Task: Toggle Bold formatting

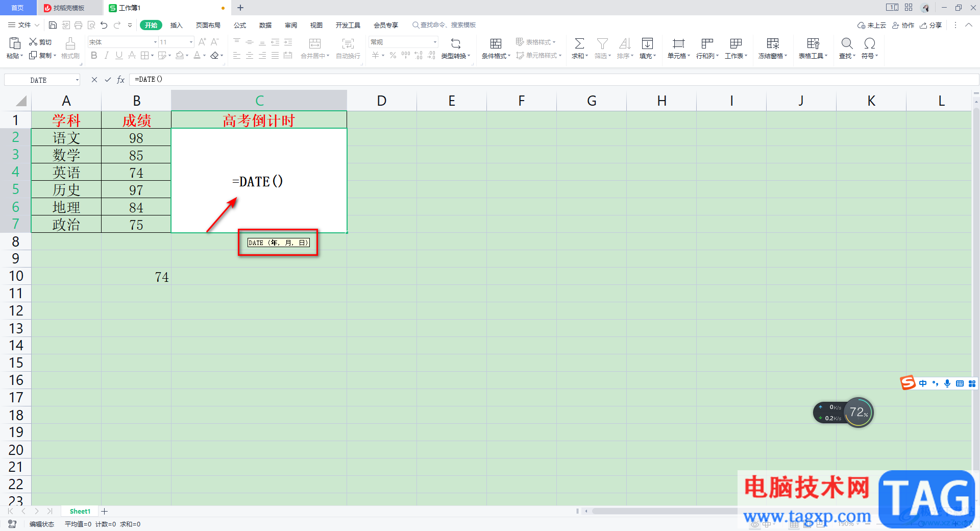Action: coord(94,55)
